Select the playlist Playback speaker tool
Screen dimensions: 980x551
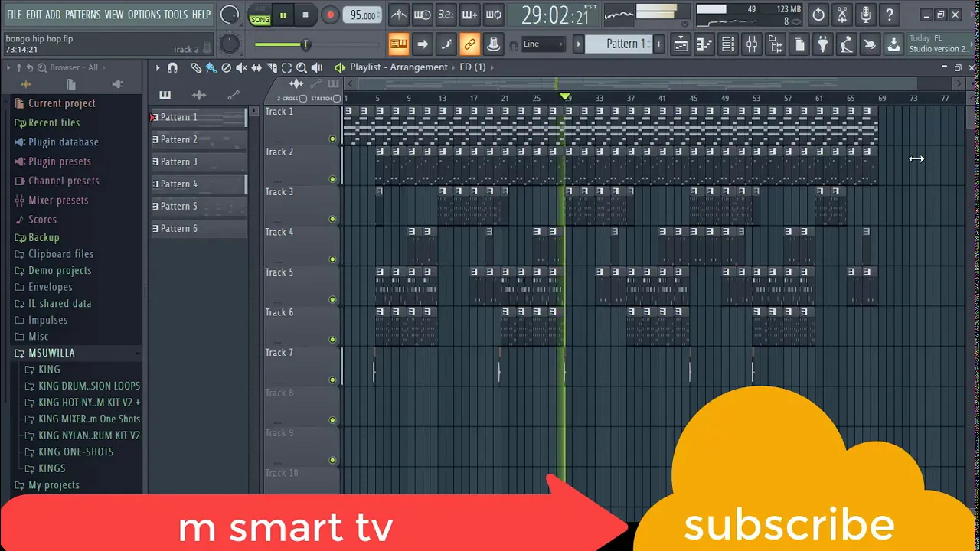(x=317, y=67)
